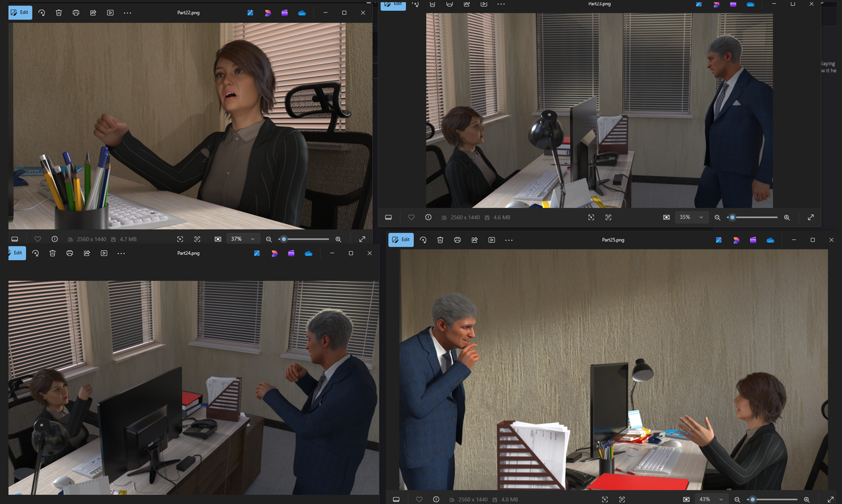Toggle the filmstrip in the Part22.png window
Image resolution: width=842 pixels, height=504 pixels.
(x=15, y=239)
